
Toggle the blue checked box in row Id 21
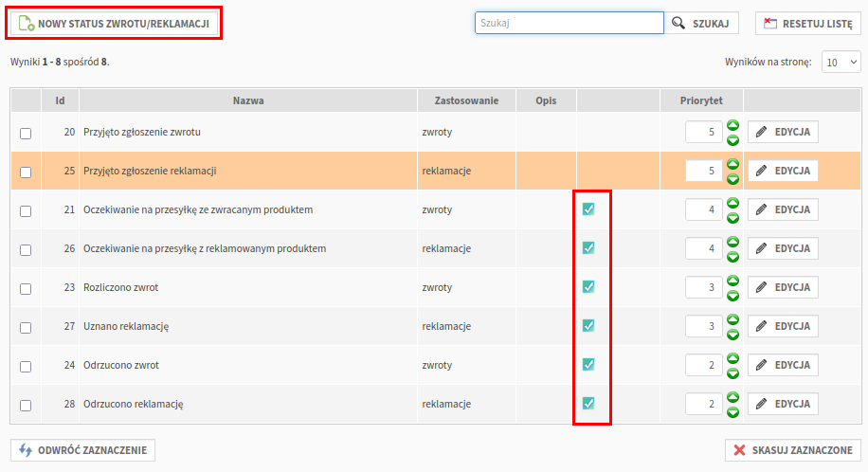tap(588, 209)
